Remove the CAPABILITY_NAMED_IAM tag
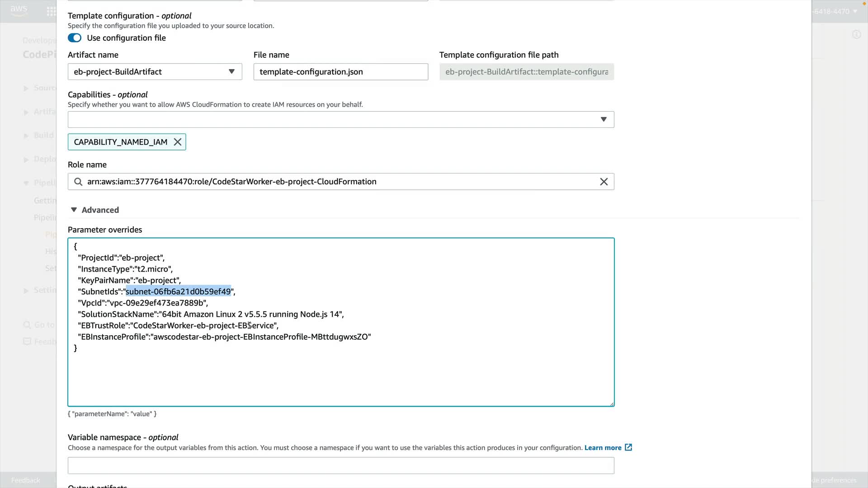The image size is (868, 488). pos(178,142)
